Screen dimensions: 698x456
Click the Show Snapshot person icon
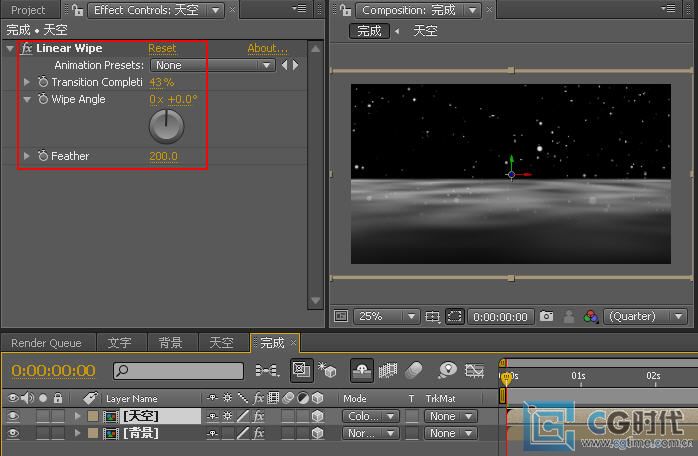(x=568, y=317)
